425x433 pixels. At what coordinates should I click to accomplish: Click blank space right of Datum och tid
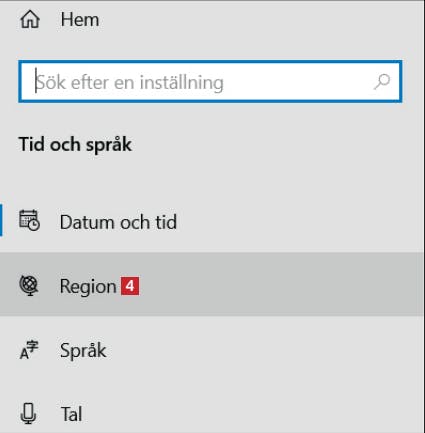coord(298,221)
